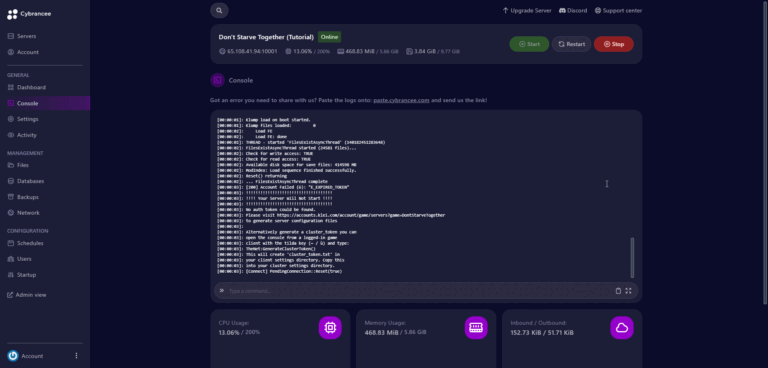Viewport: 768px width, 368px height.
Task: Click the Memory Usage RAM icon
Action: coord(476,328)
